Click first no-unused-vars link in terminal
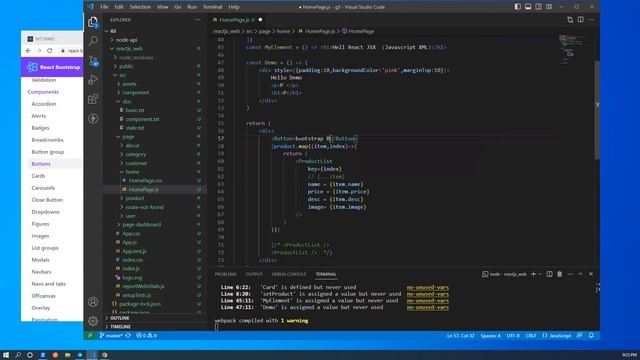The height and width of the screenshot is (360, 640). pos(427,287)
